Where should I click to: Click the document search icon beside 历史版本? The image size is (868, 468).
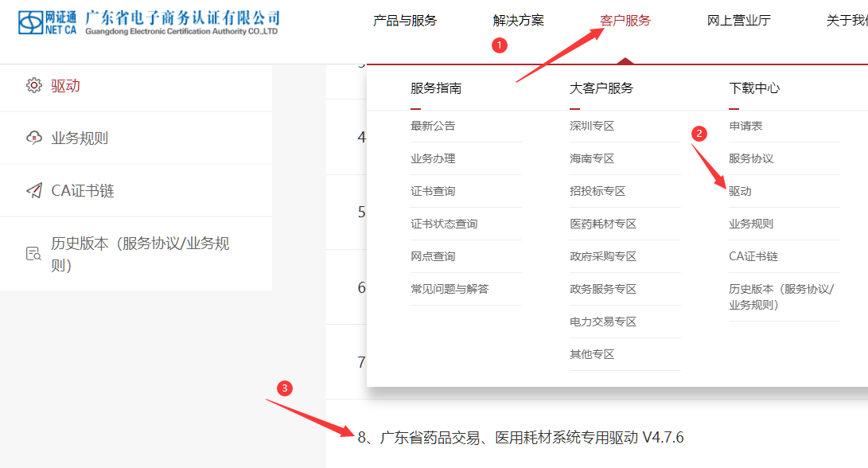(x=33, y=254)
